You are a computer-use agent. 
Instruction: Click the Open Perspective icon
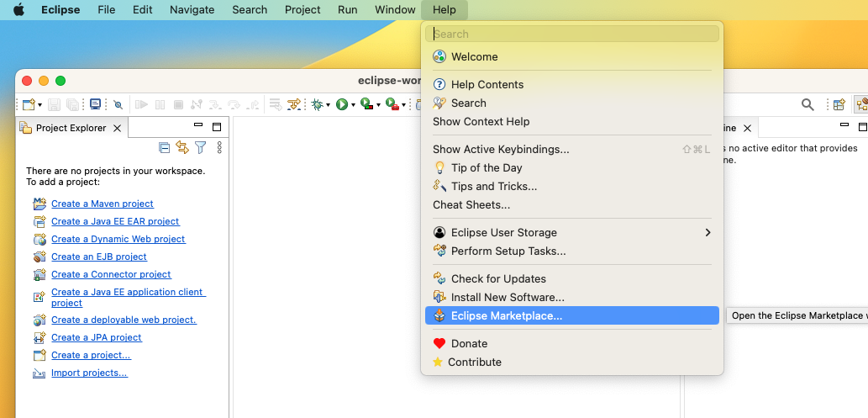(x=839, y=104)
